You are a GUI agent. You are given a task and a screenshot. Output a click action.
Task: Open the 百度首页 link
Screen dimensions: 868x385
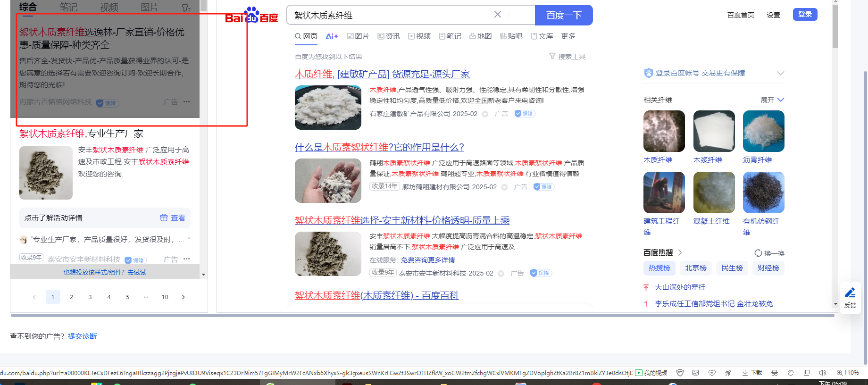click(741, 15)
